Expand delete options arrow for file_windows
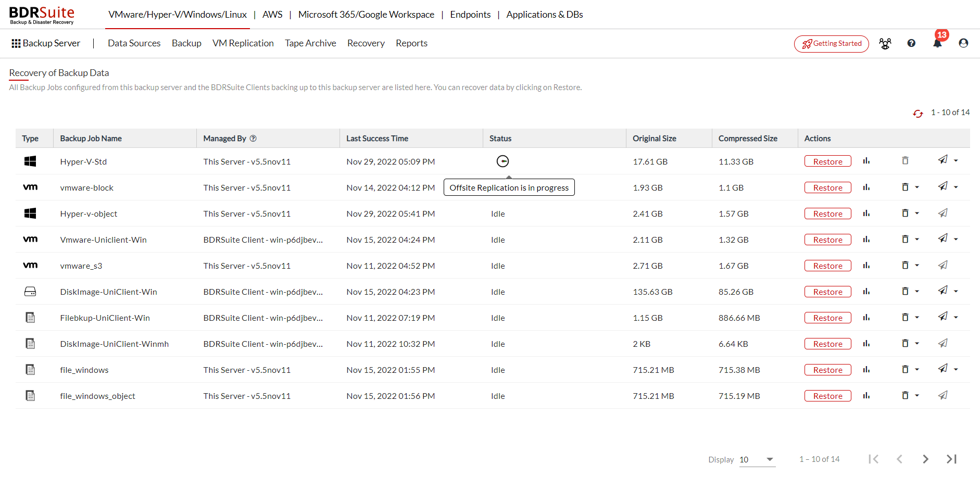The height and width of the screenshot is (477, 980). click(x=917, y=369)
